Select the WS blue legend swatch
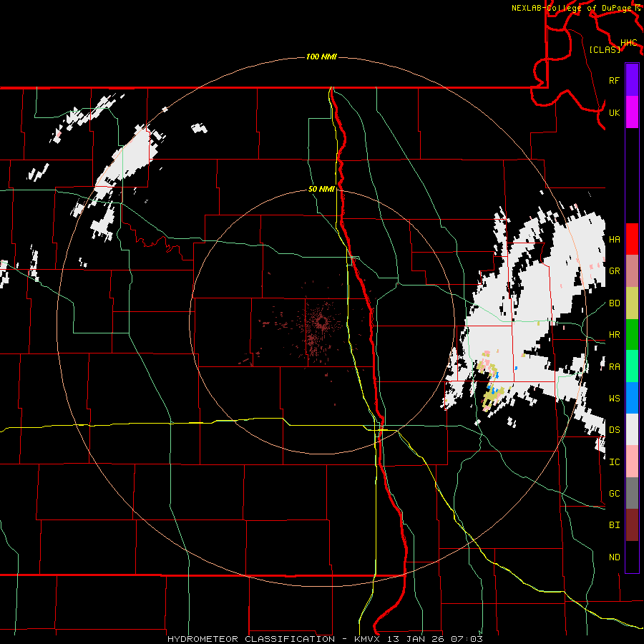This screenshot has height=644, width=644. click(x=632, y=398)
